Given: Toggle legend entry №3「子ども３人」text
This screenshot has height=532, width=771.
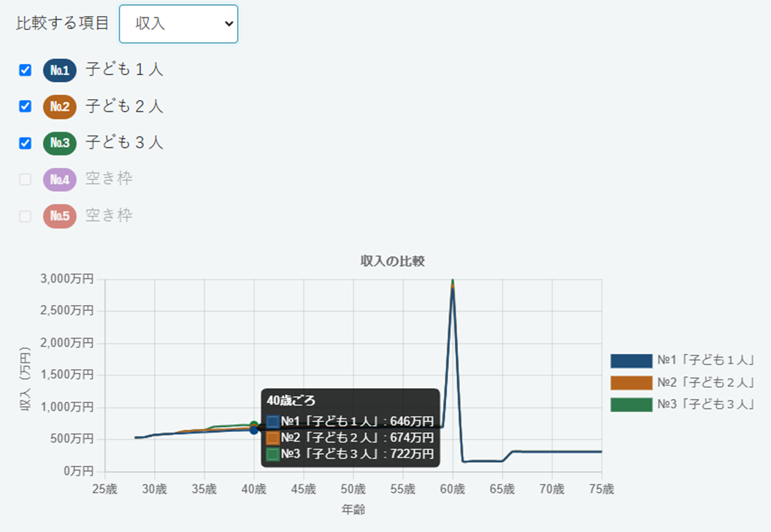Looking at the screenshot, I should pos(706,404).
